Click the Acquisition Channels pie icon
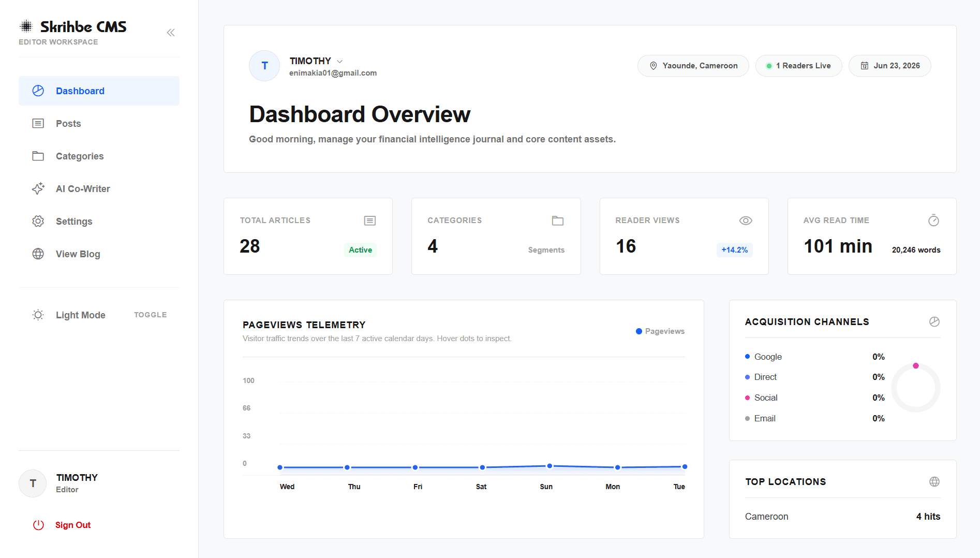This screenshot has width=980, height=558. (x=934, y=322)
